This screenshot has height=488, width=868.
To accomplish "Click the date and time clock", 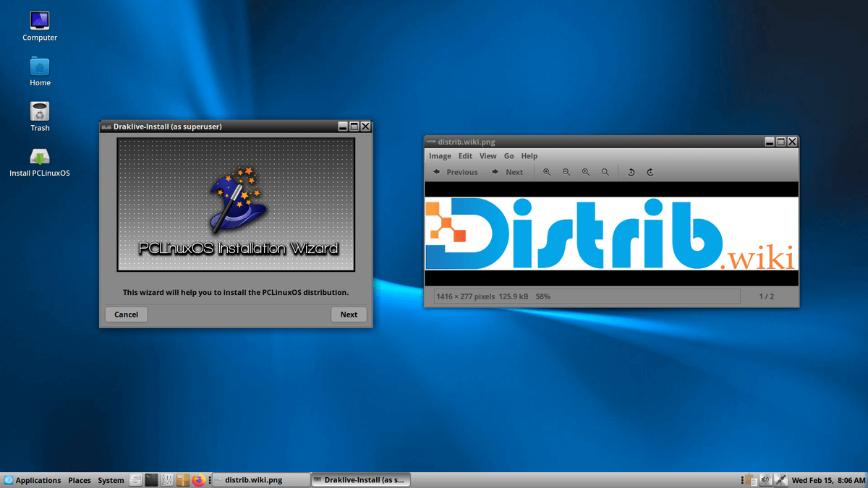I will pos(828,480).
